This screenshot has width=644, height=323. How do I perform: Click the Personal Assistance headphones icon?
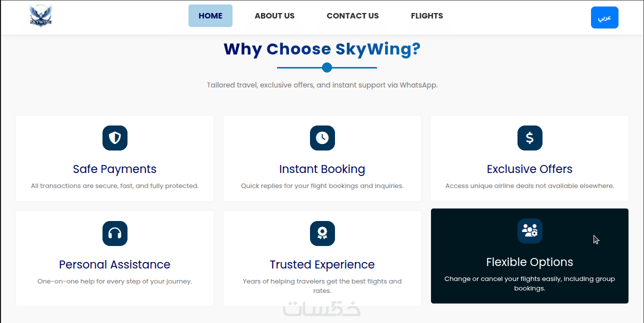[115, 233]
